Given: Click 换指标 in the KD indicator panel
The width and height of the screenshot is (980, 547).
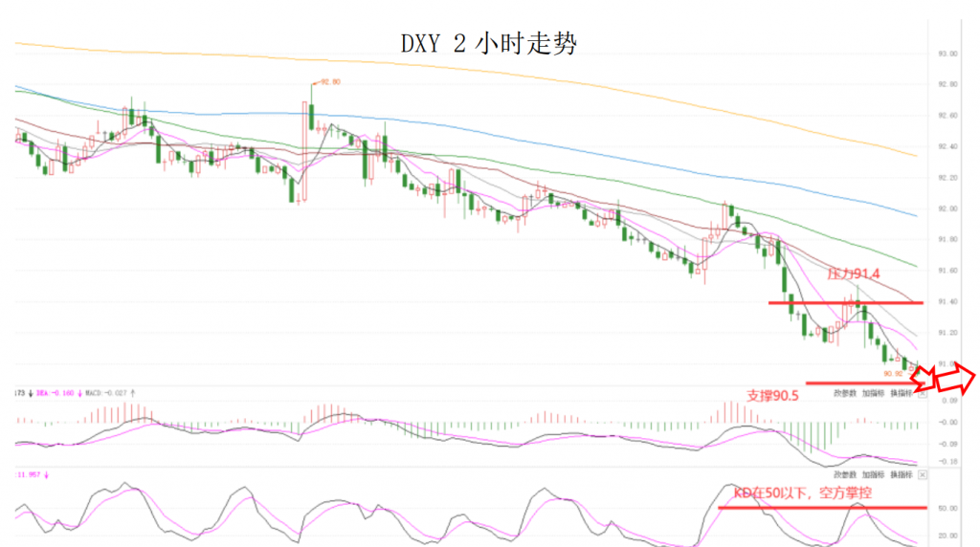Looking at the screenshot, I should (x=902, y=475).
